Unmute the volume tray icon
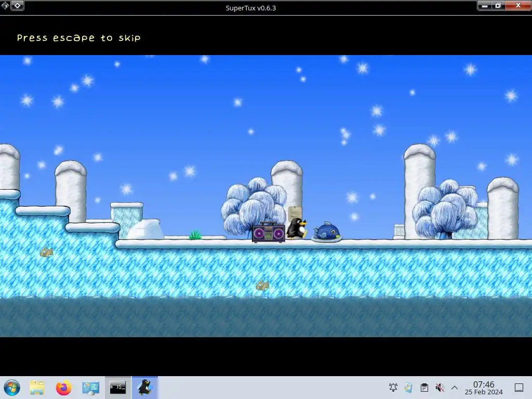Screen dimensions: 532x399 pos(440,388)
